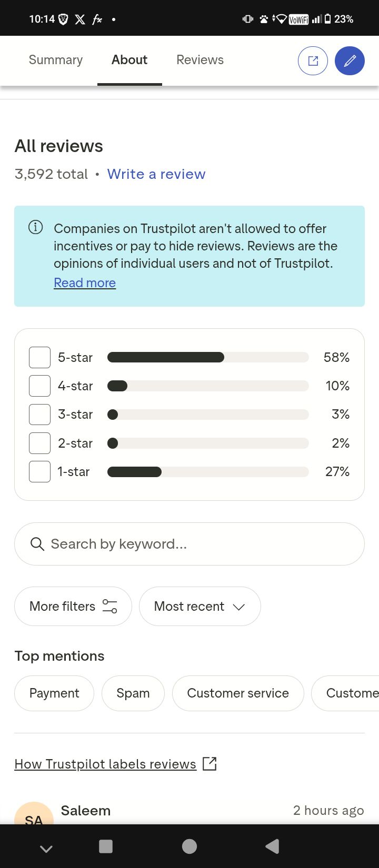Viewport: 379px width, 868px height.
Task: Tap the external link icon beside labels link
Action: [x=210, y=764]
